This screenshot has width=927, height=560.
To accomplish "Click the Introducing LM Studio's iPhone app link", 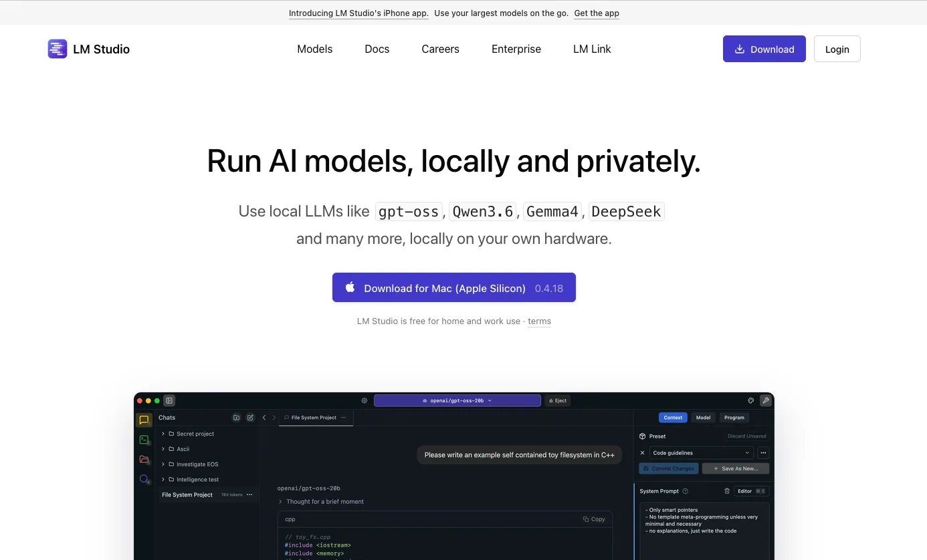I will click(358, 13).
